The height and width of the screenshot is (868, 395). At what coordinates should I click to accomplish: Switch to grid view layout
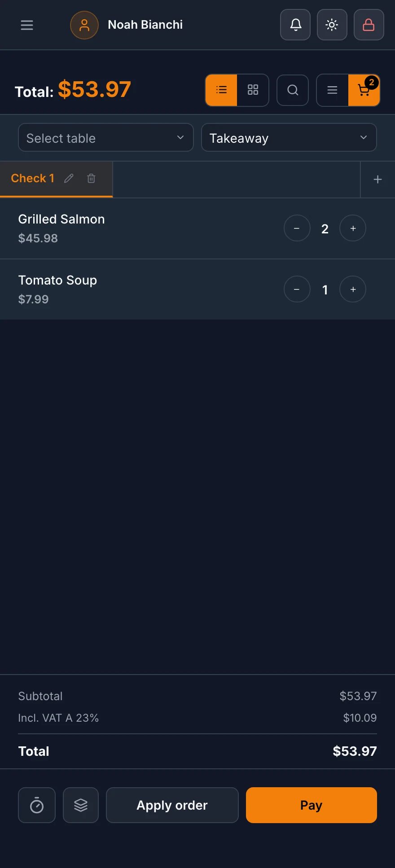253,90
